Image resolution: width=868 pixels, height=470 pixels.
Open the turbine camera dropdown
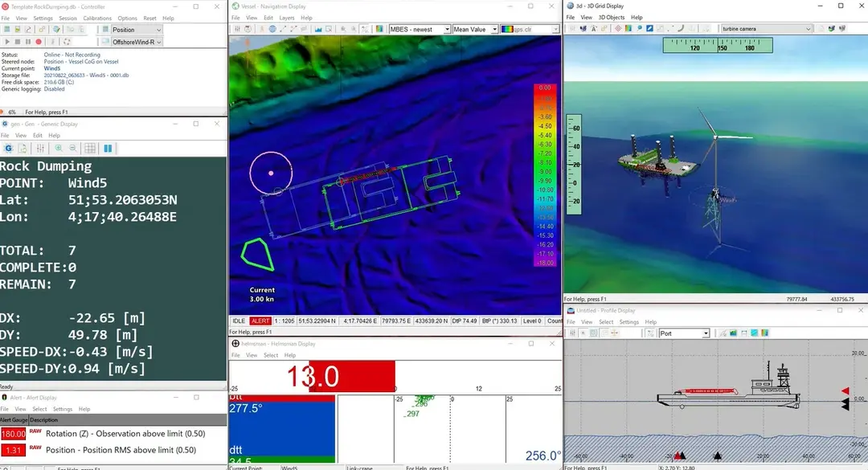click(766, 29)
